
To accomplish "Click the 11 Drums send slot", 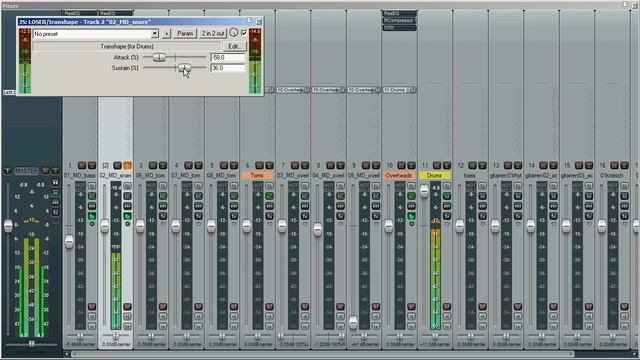I will click(399, 90).
